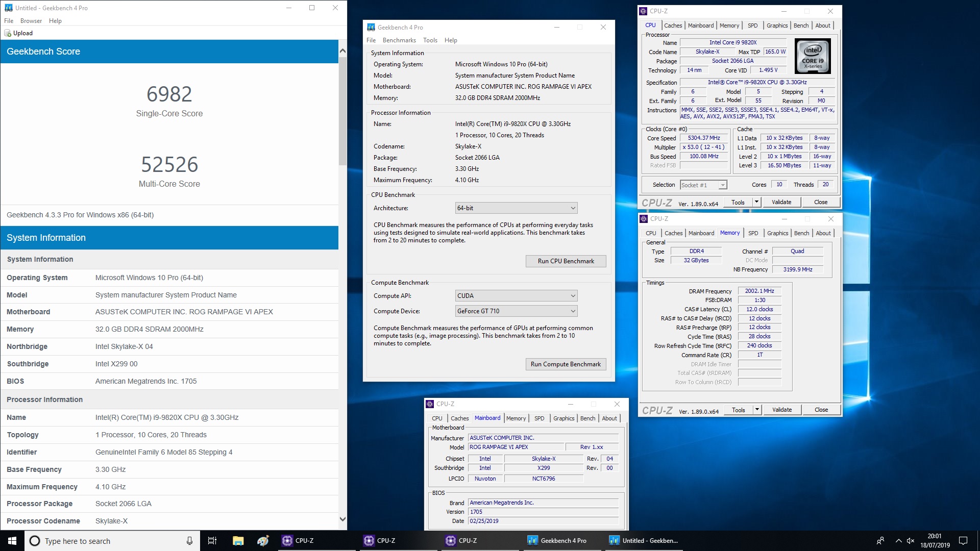Click Validate in CPU-Z Memory window
The image size is (980, 551).
(x=782, y=410)
